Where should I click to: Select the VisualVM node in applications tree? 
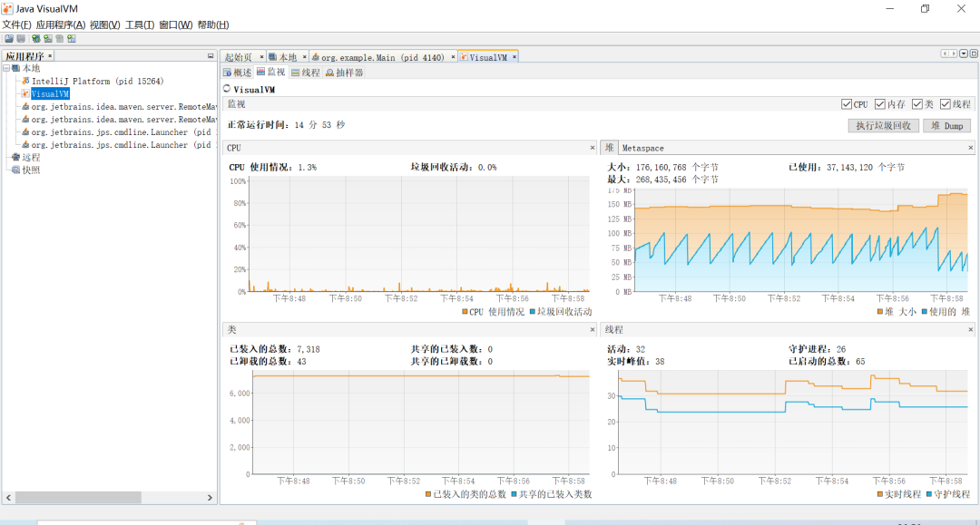tap(50, 93)
